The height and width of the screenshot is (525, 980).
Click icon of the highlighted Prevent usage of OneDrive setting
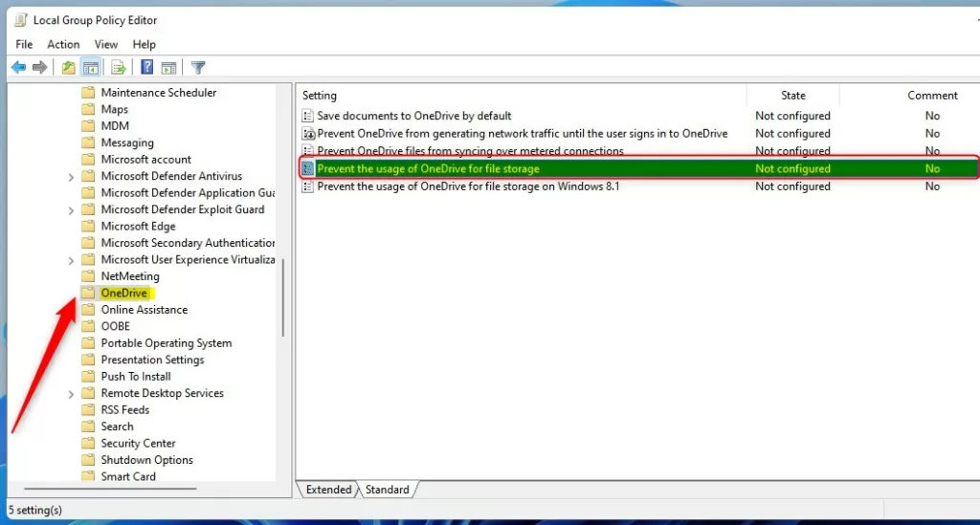(307, 168)
